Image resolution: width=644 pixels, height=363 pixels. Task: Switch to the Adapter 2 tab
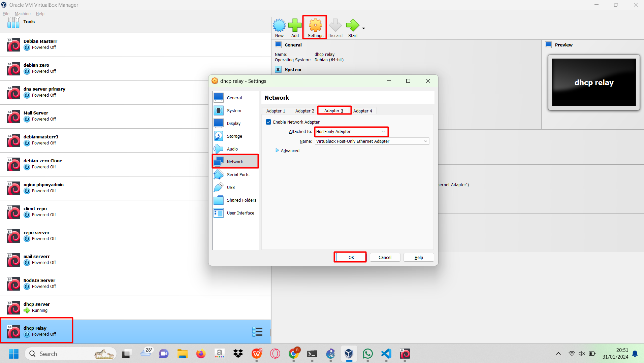304,111
